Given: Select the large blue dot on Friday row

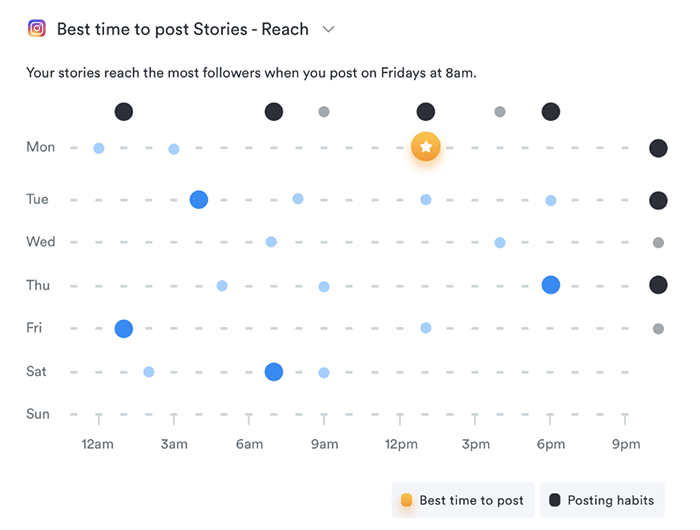Looking at the screenshot, I should [124, 328].
